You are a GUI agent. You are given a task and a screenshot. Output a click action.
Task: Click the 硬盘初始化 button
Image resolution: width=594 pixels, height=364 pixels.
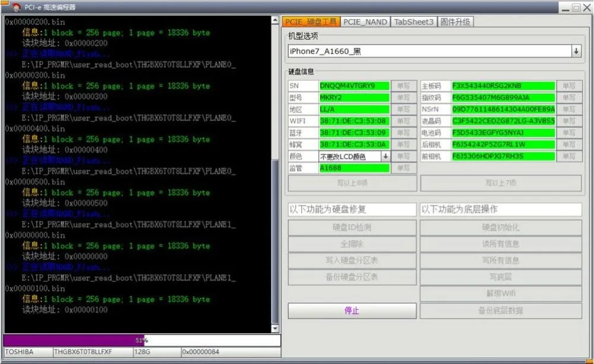pos(501,227)
